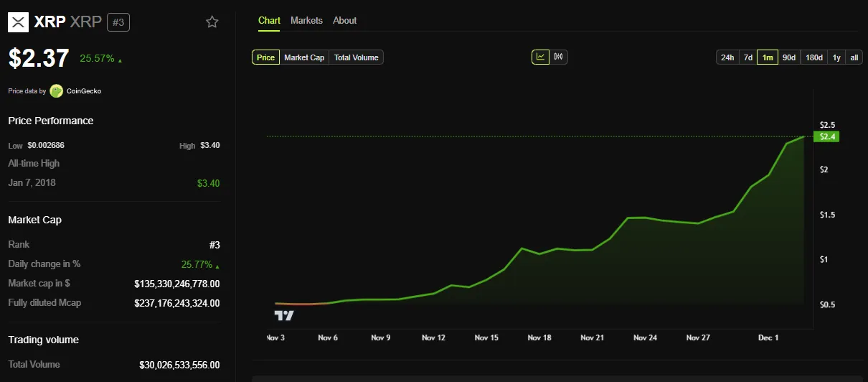Switch to line chart view icon
This screenshot has width=868, height=382.
click(540, 57)
